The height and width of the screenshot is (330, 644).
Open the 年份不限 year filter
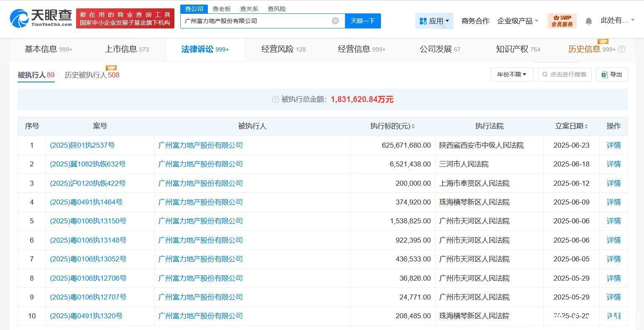(512, 74)
